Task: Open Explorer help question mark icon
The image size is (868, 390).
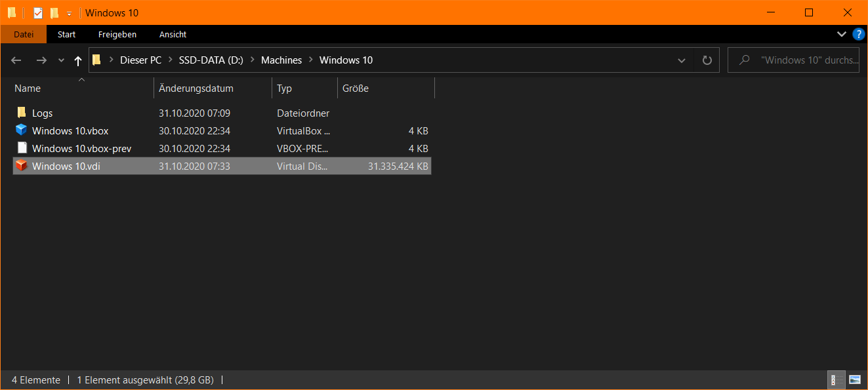Action: click(858, 34)
